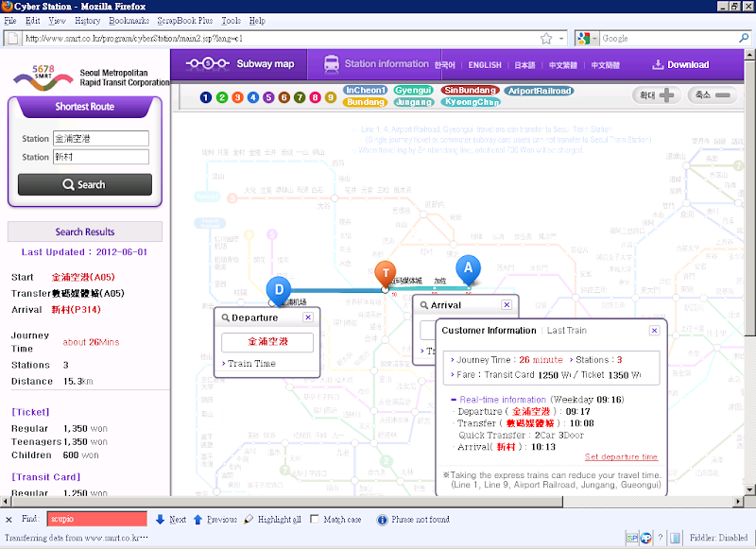756x549 pixels.
Task: Select subway Line 1 circle icon
Action: tap(206, 97)
